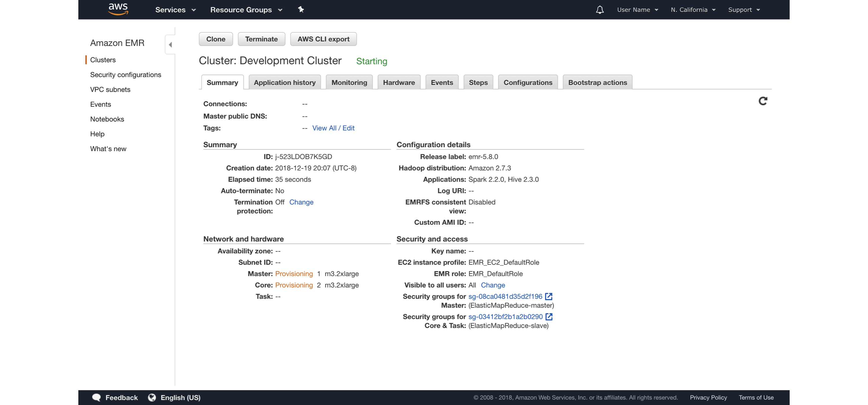Click applications value Spark 2.2.0, Hive 2.3.0
The height and width of the screenshot is (405, 868).
503,179
